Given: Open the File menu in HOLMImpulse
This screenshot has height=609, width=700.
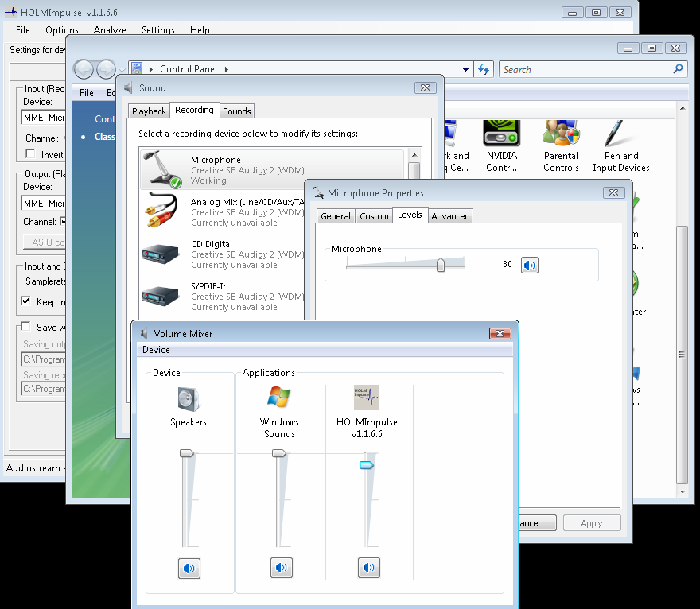Looking at the screenshot, I should pyautogui.click(x=23, y=30).
